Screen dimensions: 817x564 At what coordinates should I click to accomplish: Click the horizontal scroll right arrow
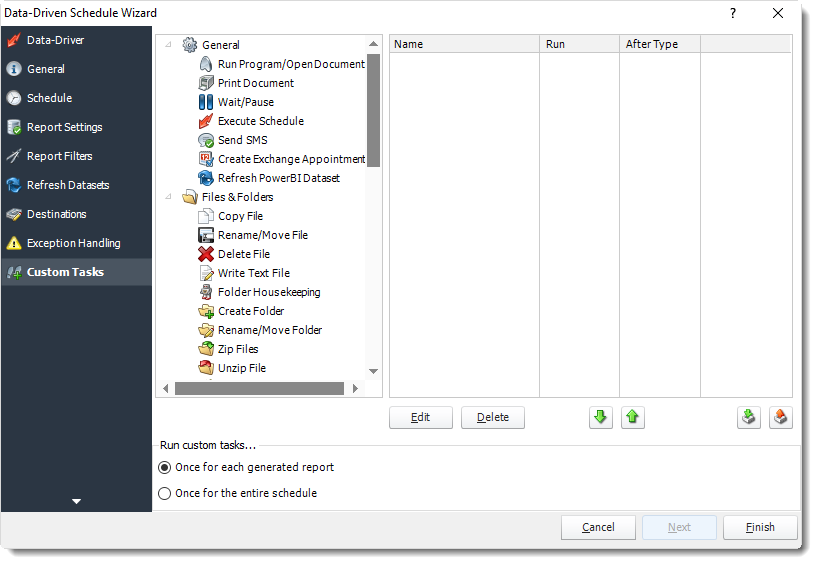[x=355, y=389]
